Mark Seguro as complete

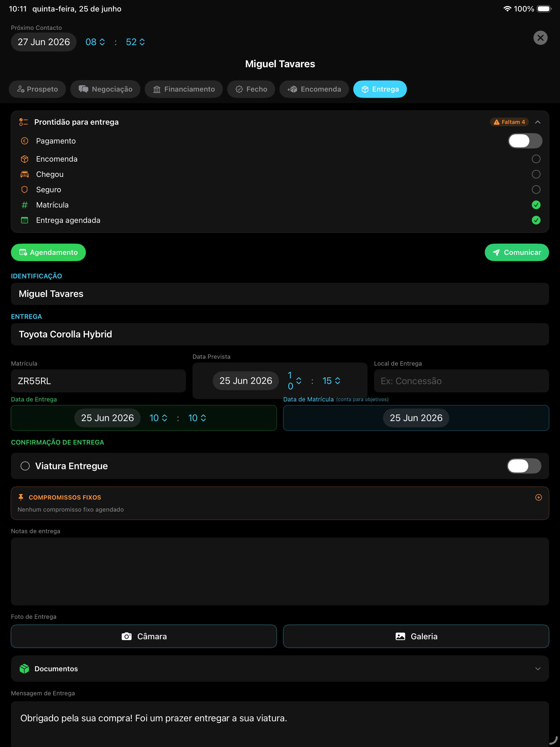tap(536, 189)
